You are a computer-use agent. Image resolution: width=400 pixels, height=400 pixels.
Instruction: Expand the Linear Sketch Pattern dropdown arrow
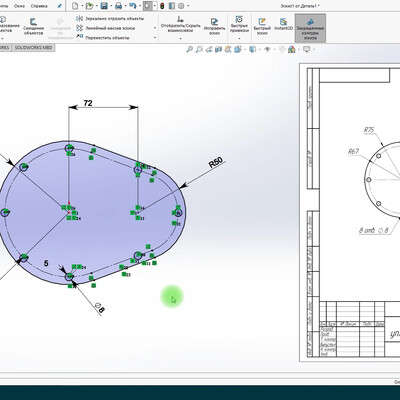155,28
